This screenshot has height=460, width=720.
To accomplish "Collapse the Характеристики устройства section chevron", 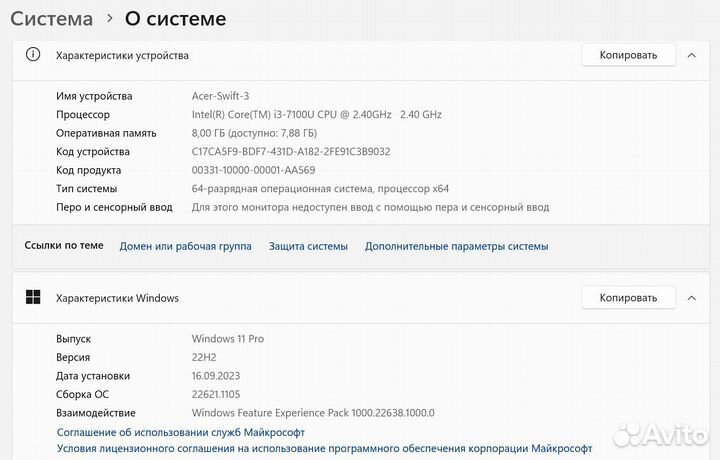I will [692, 55].
